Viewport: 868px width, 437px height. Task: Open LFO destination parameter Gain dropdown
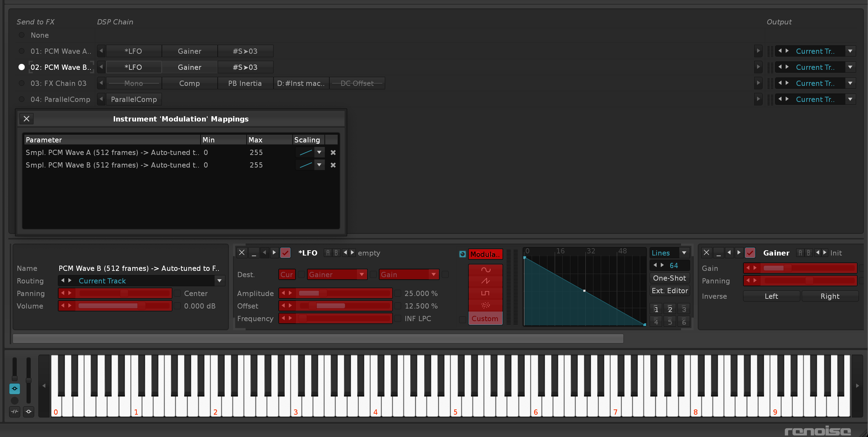click(434, 274)
